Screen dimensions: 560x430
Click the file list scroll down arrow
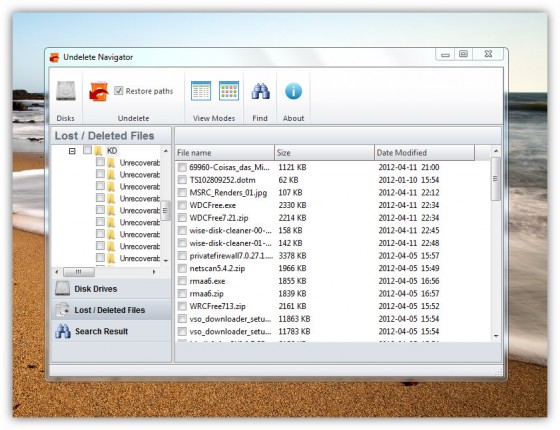click(496, 336)
